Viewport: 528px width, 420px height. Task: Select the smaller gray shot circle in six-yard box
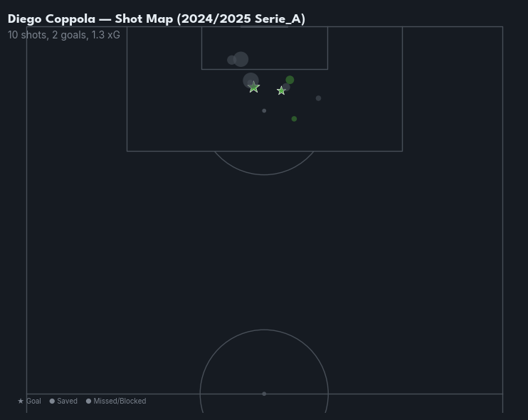coord(231,61)
